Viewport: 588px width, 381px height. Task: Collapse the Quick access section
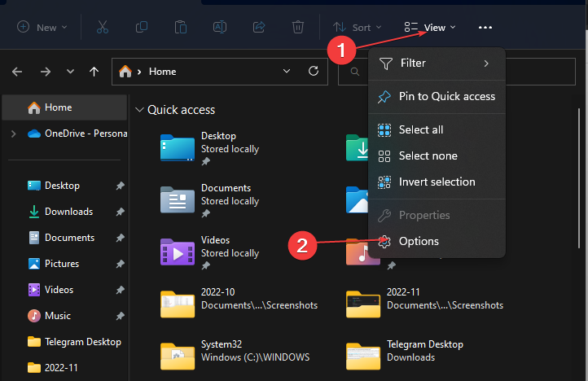(139, 110)
